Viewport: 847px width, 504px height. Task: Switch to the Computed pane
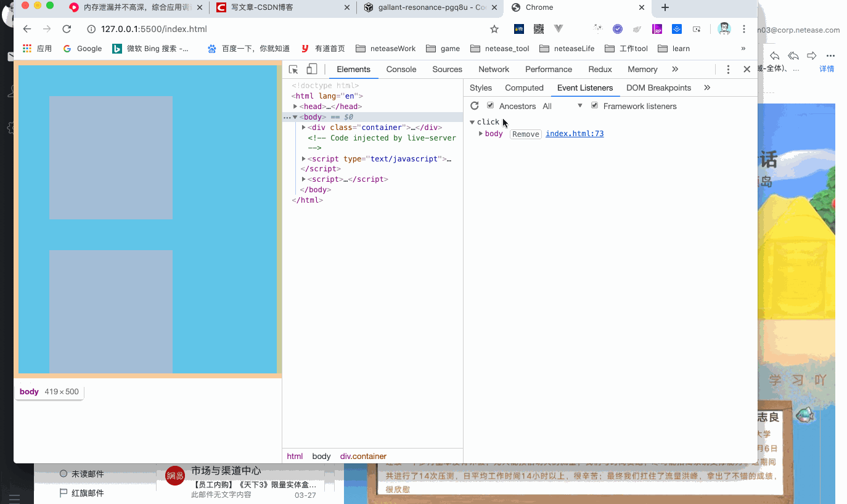tap(524, 87)
